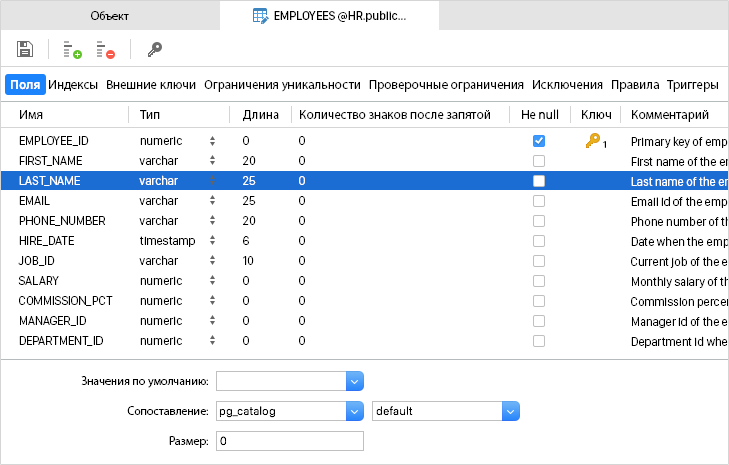Click the key icon in EMPLOYEE_ID row
Viewport: 729px width, 465px height.
click(593, 141)
